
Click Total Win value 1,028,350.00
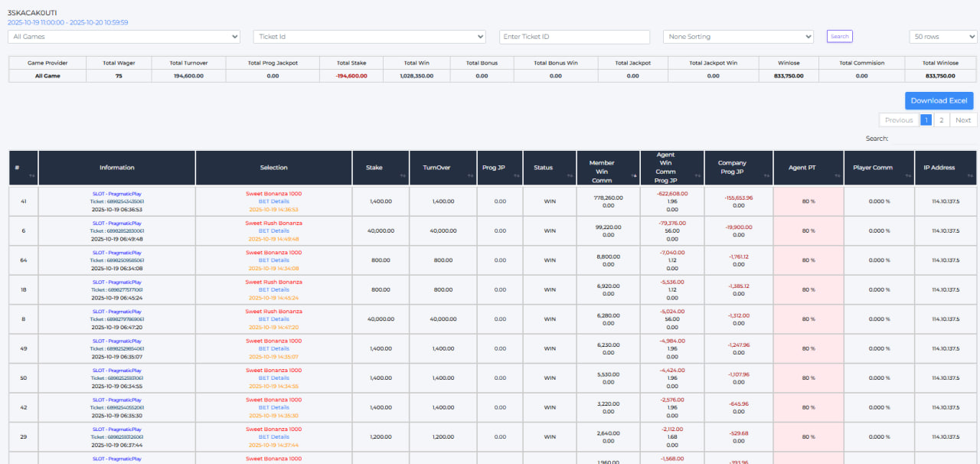[x=417, y=76]
